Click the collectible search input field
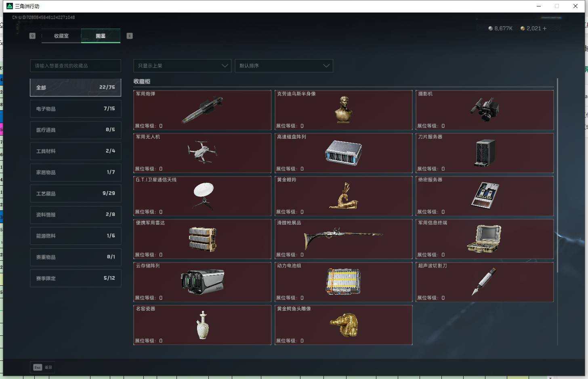588x379 pixels. pos(76,66)
